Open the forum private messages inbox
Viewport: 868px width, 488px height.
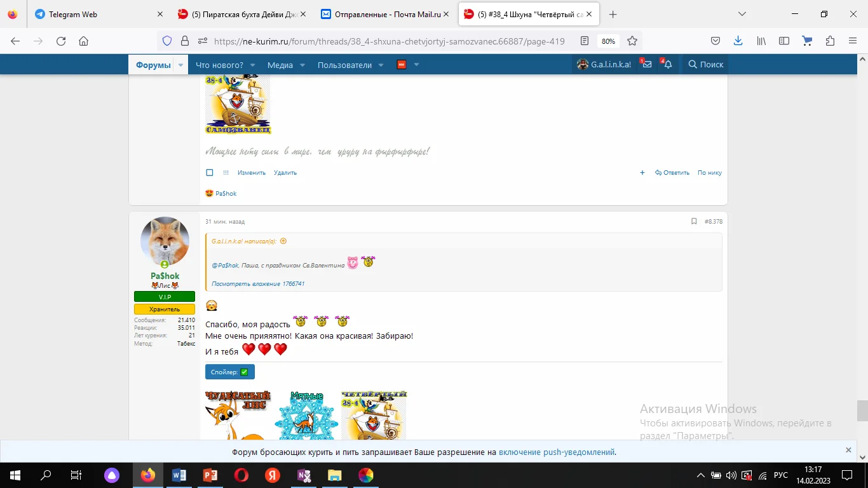coord(647,64)
